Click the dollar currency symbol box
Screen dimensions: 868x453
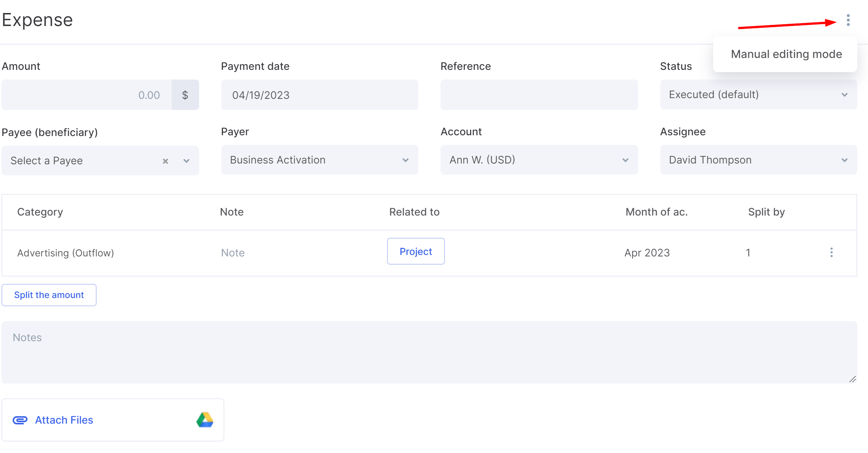point(185,95)
